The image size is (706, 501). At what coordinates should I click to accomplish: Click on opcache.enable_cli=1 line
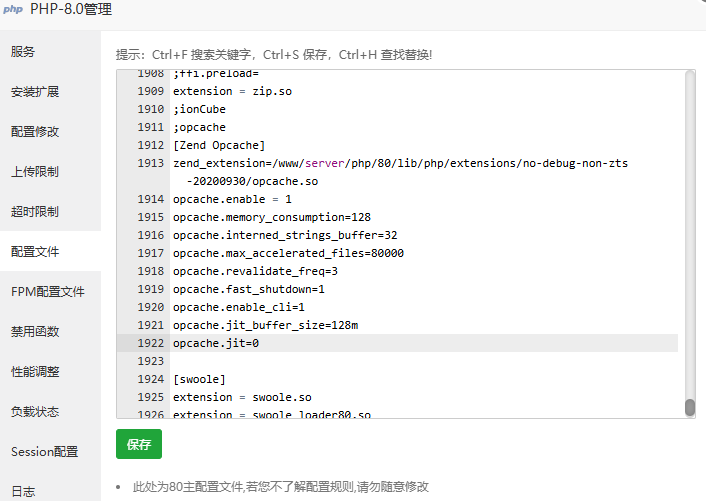(x=239, y=307)
